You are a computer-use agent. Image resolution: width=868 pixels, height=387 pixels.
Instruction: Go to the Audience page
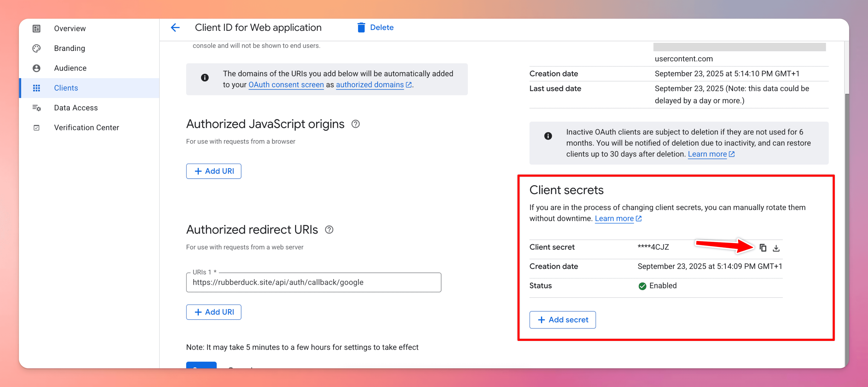(x=89, y=68)
